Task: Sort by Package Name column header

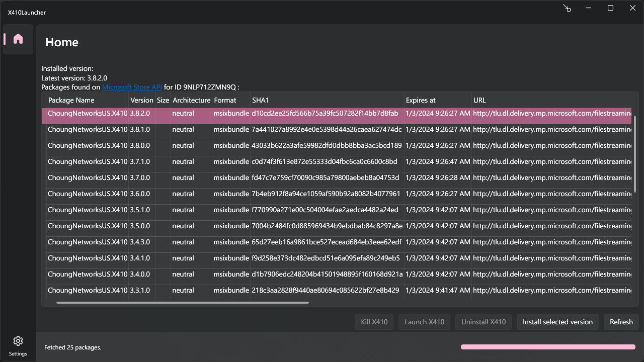Action: 88,100
